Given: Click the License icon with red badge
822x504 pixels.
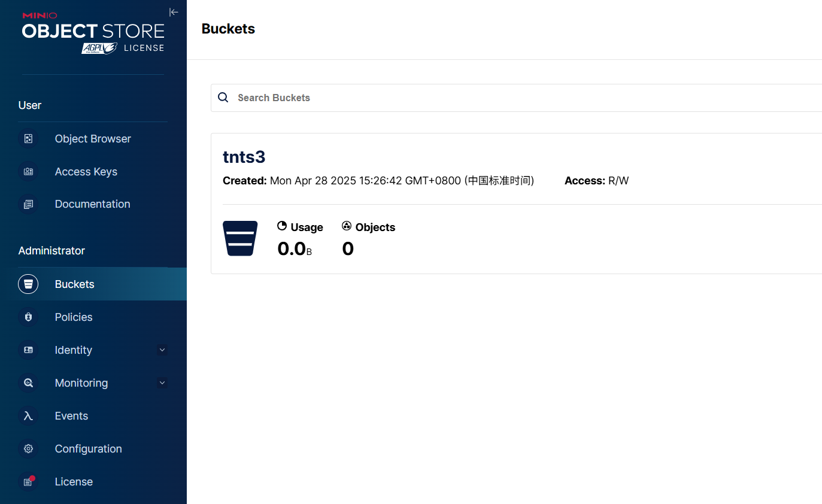Looking at the screenshot, I should click(28, 481).
